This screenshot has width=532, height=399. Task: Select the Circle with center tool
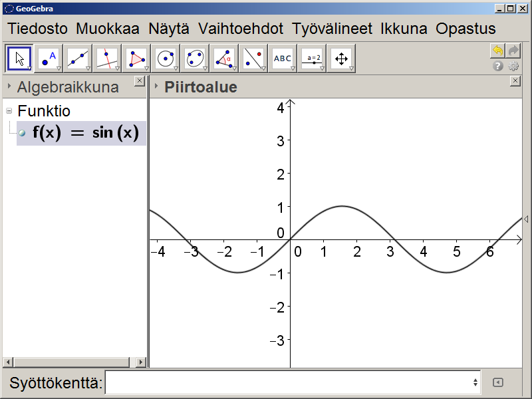coord(165,59)
